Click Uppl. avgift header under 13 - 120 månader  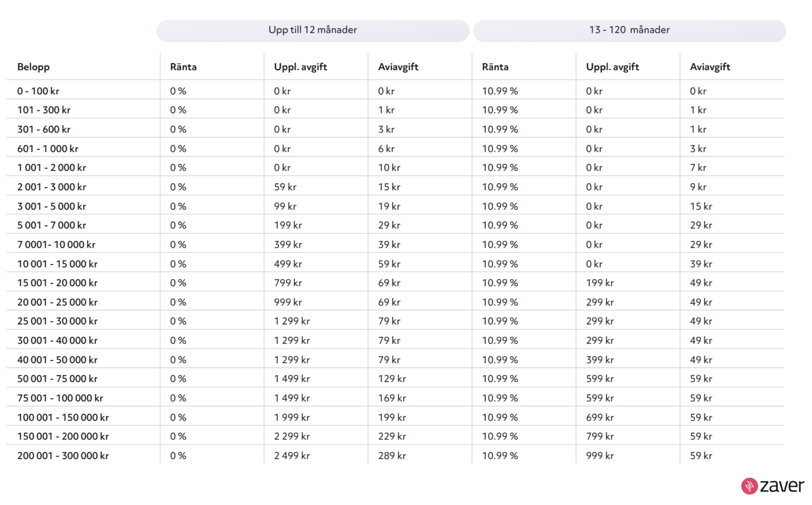pos(612,67)
